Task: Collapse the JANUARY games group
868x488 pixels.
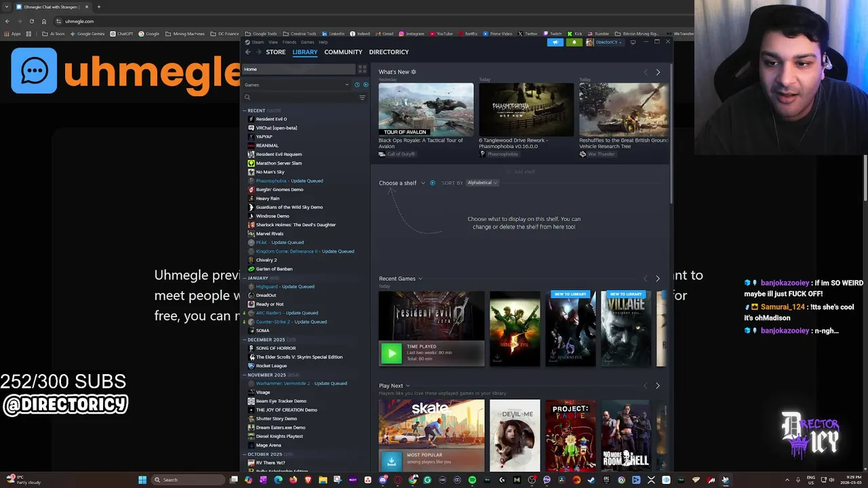Action: (x=246, y=278)
